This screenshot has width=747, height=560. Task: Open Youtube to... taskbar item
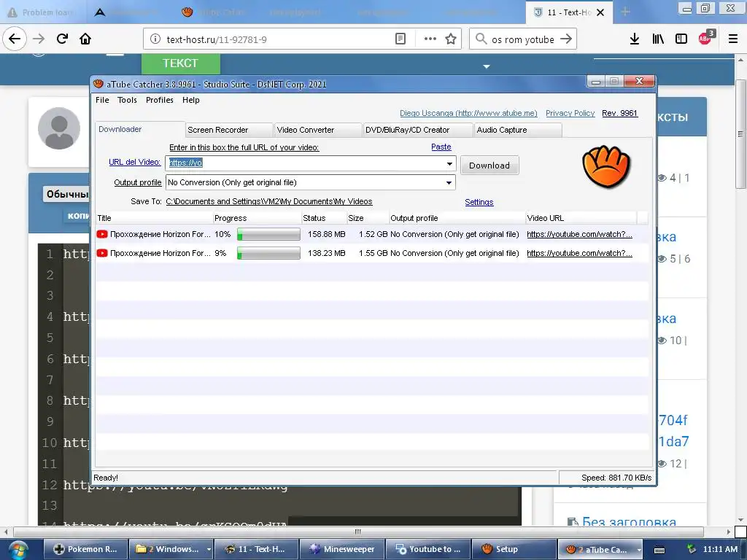click(x=427, y=549)
